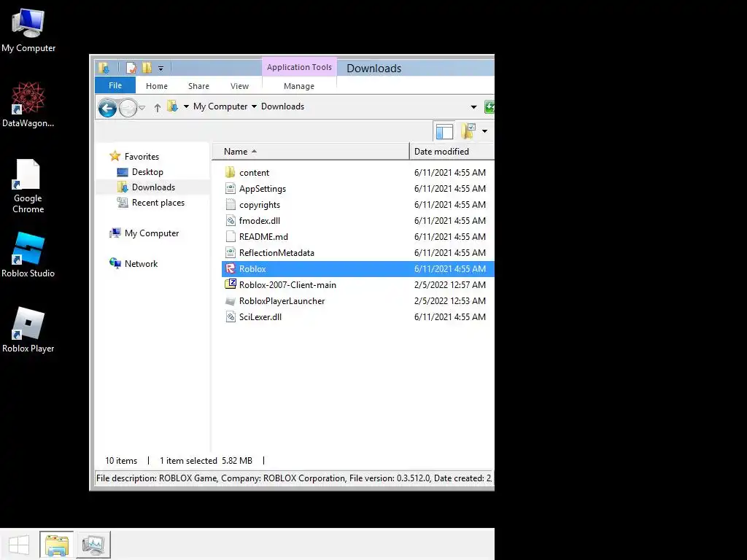Select the Roblox-2007-Client-main archive icon
The image size is (747, 560).
[231, 285]
